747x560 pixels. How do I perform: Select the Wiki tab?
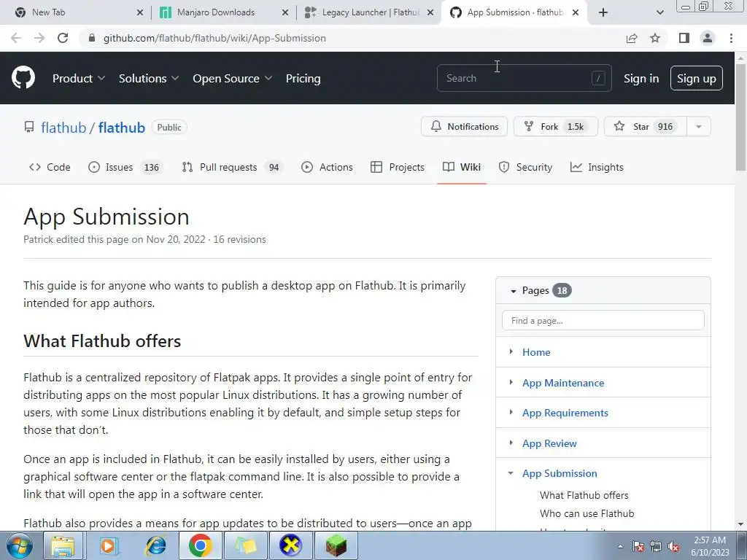coord(462,167)
